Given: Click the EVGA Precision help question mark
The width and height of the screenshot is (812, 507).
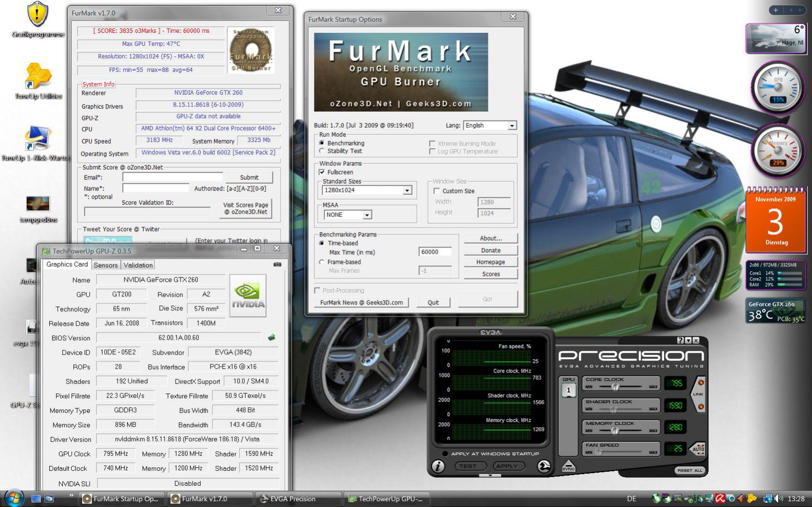Looking at the screenshot, I should (x=680, y=340).
